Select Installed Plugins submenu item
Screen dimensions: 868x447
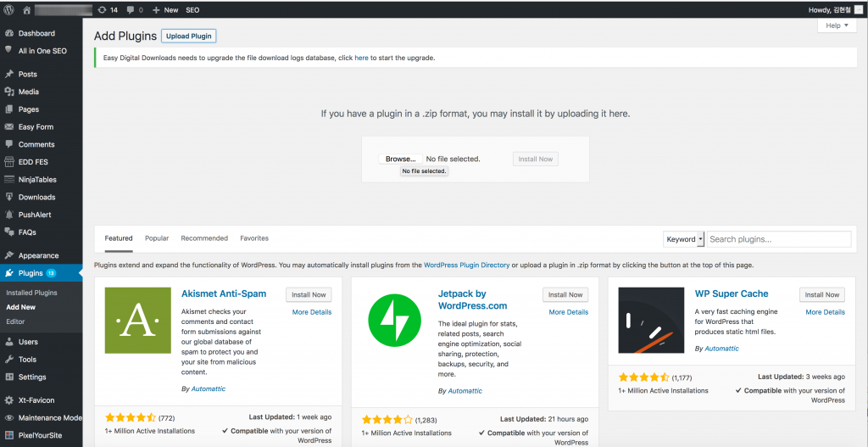(31, 293)
